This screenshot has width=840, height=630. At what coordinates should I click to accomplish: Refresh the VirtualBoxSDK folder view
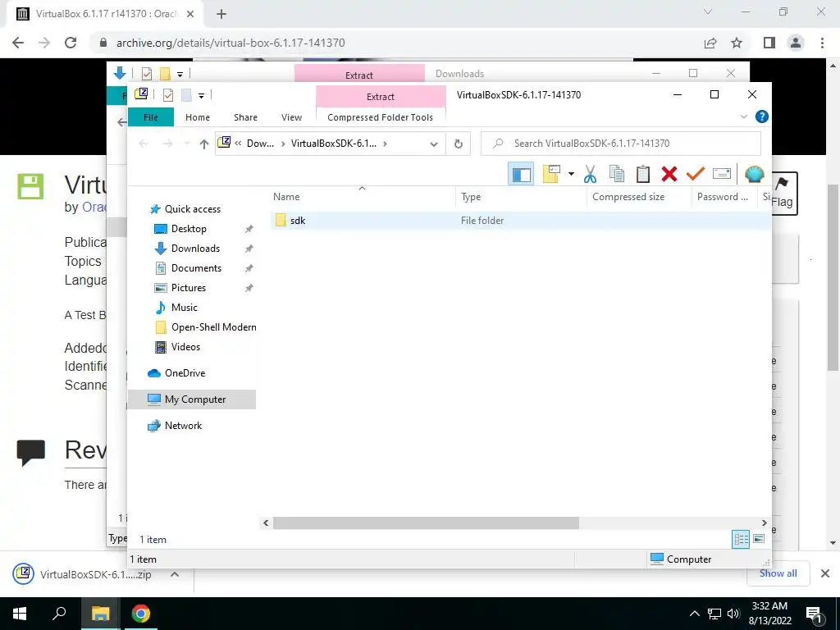[x=458, y=144]
